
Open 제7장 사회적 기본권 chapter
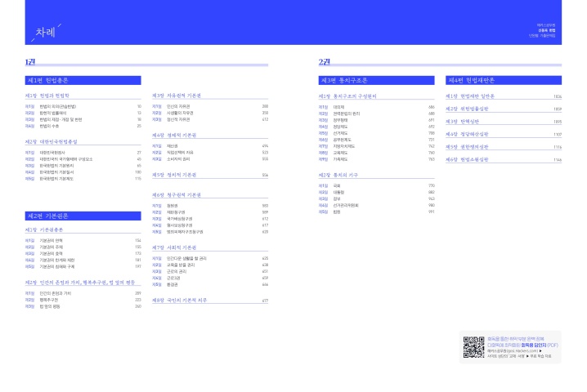[x=176, y=247]
